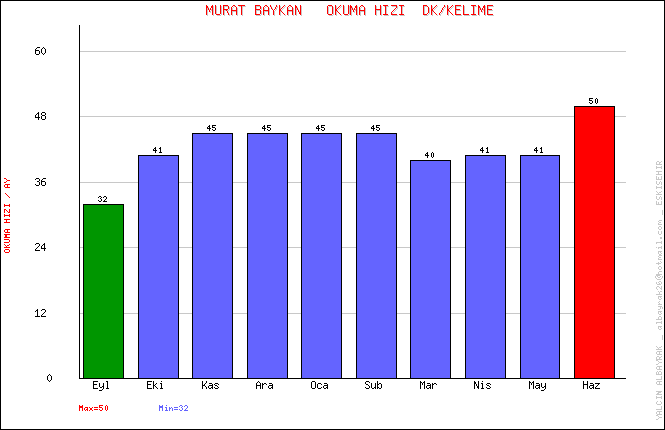
Task: Click the blue Nis bar
Action: pyautogui.click(x=485, y=266)
